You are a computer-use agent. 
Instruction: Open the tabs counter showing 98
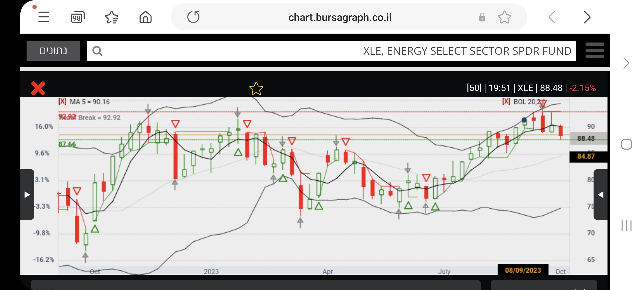tap(78, 17)
